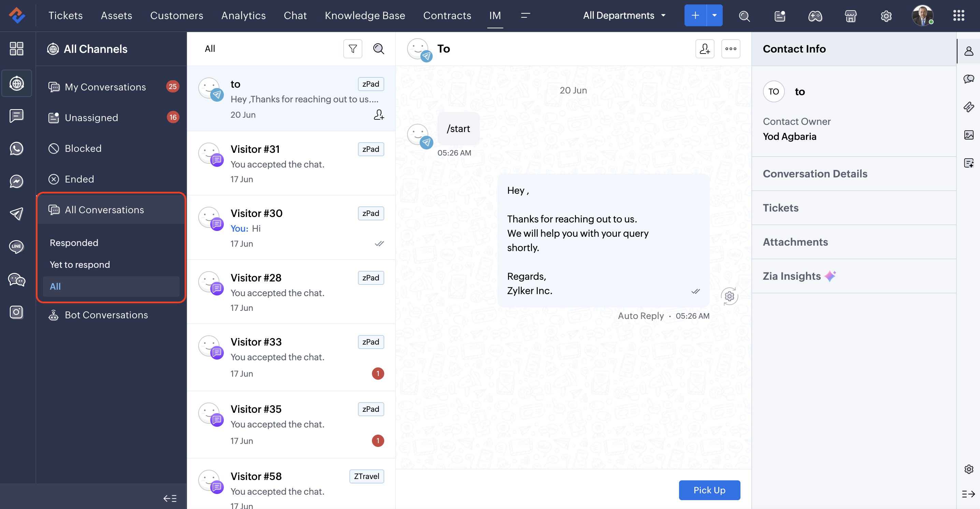The image size is (980, 509).
Task: Click contact owner Yod Agbaria
Action: [789, 136]
